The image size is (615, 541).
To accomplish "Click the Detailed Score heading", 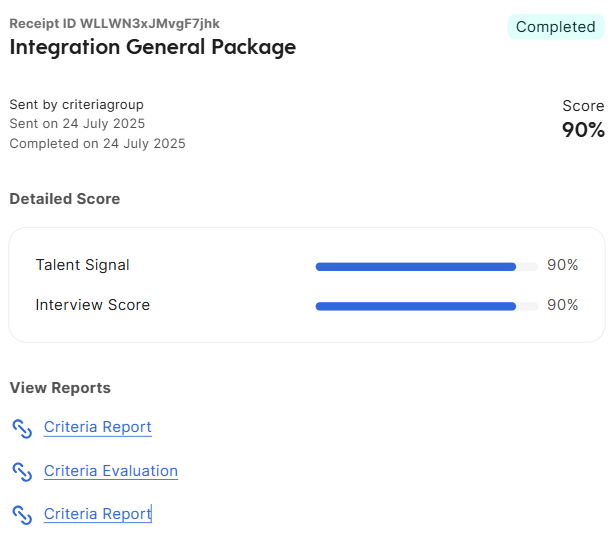I will pos(65,199).
